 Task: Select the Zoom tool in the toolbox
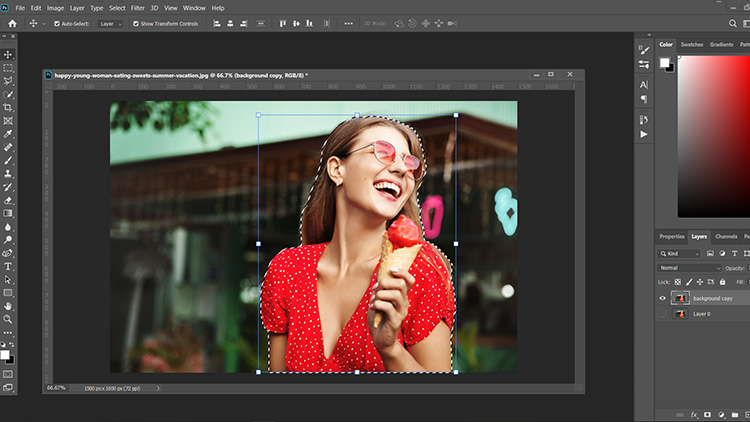[8, 319]
